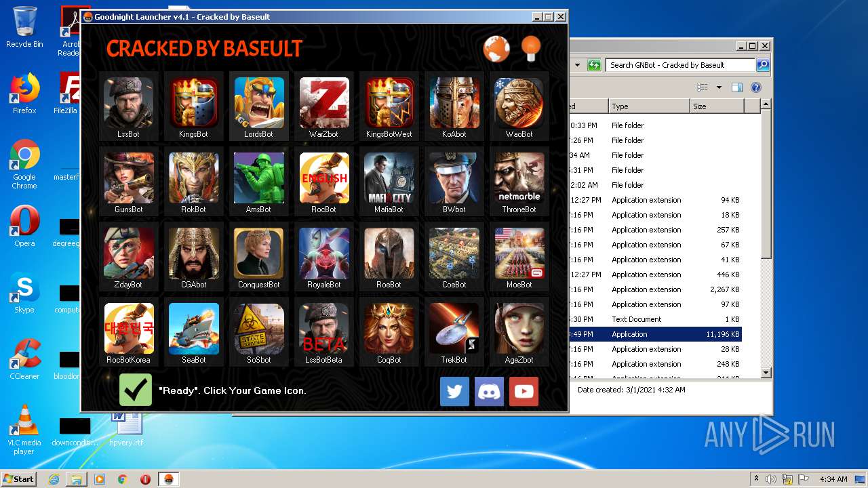Open the Windows Start menu

tap(19, 479)
